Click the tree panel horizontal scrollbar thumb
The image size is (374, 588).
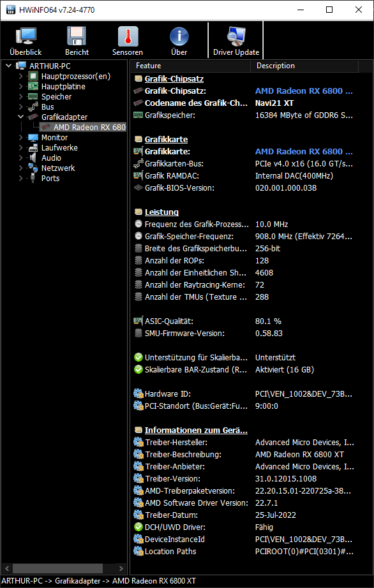[x=57, y=568]
